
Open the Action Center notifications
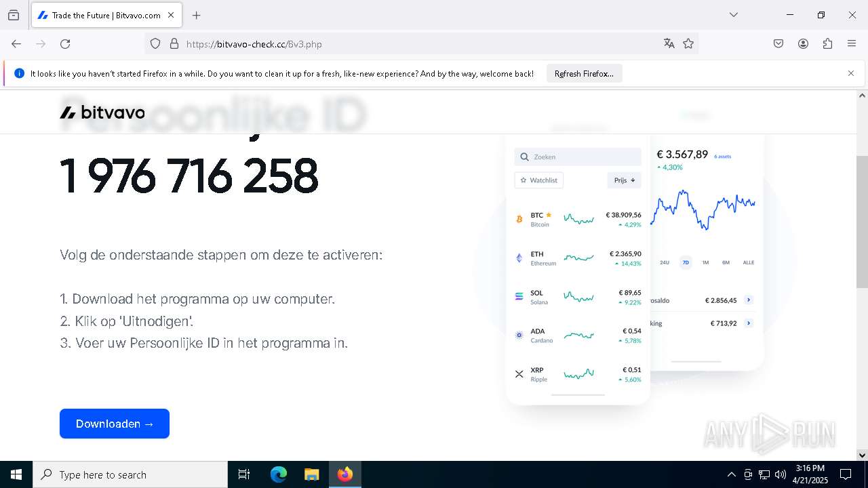point(846,474)
